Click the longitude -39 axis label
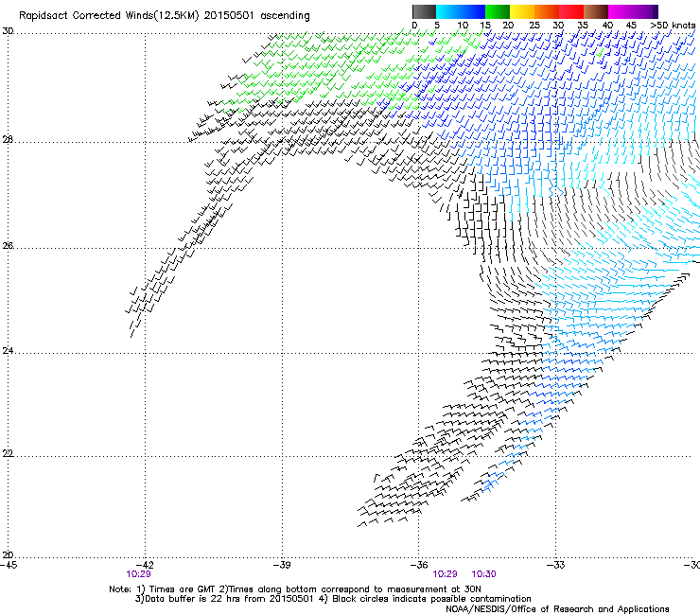Screen dimensions: 700x615 282,565
